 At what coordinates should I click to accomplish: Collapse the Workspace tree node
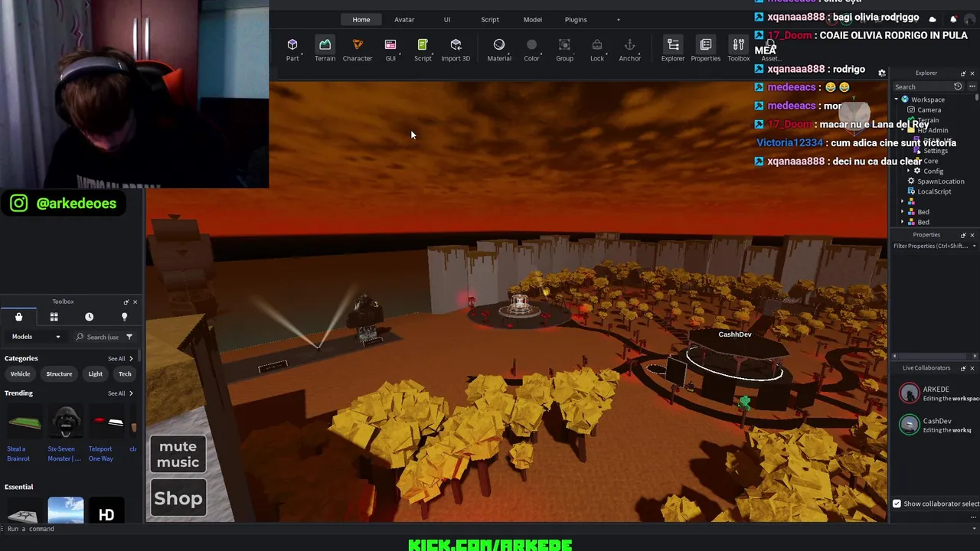tap(897, 99)
